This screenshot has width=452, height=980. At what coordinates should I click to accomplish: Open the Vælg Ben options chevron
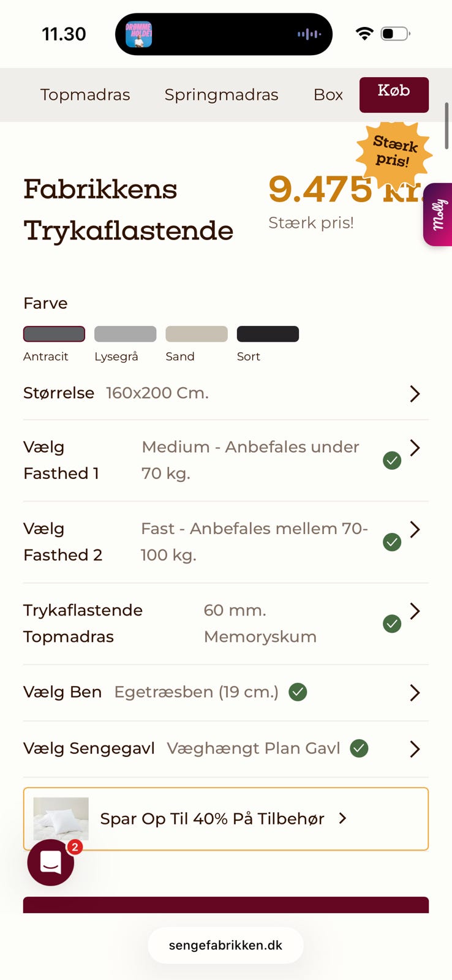pyautogui.click(x=415, y=693)
